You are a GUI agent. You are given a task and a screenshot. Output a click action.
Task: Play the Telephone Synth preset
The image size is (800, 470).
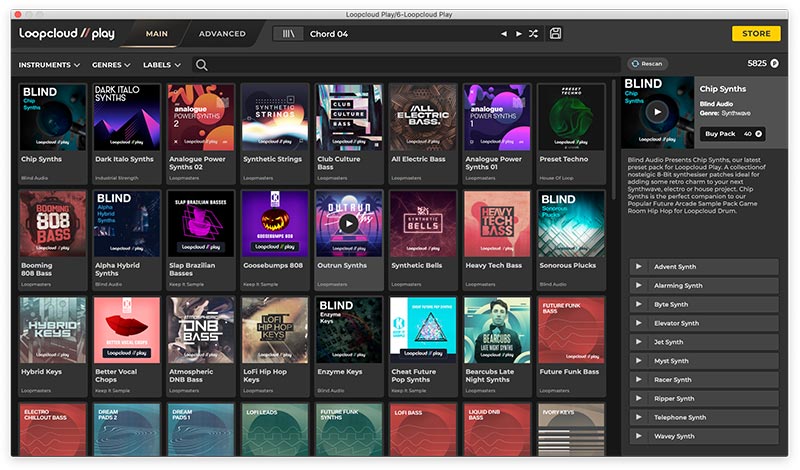(638, 417)
